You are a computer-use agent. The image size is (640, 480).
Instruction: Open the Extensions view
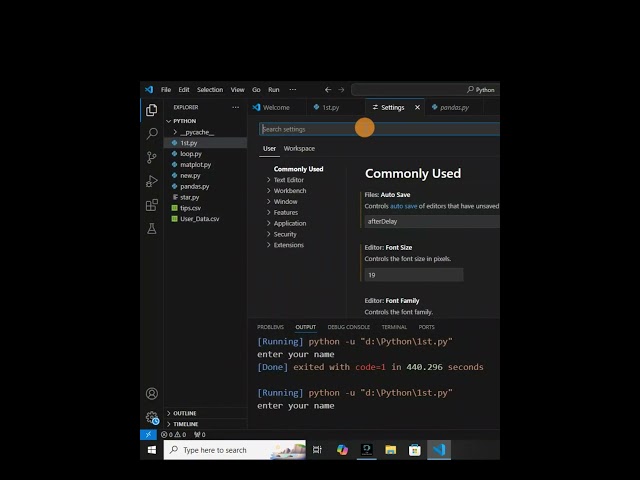(151, 205)
